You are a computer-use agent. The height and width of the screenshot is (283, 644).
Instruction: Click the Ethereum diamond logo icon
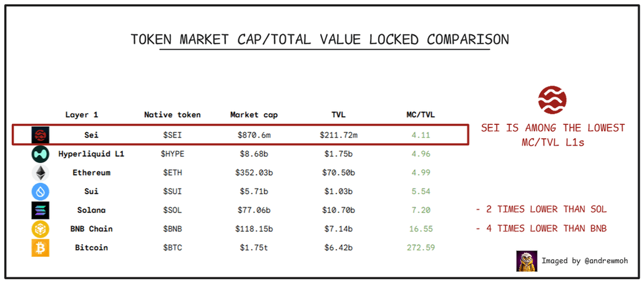tap(40, 172)
